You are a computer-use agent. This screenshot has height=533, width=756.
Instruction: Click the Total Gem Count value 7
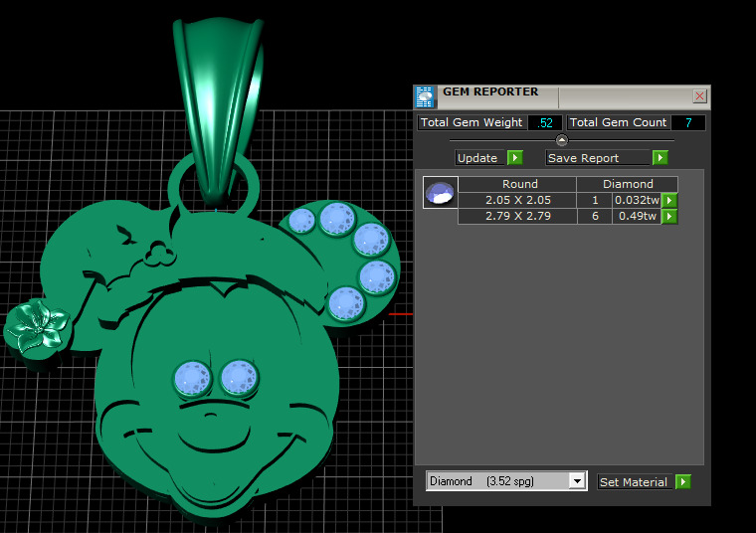pos(688,123)
